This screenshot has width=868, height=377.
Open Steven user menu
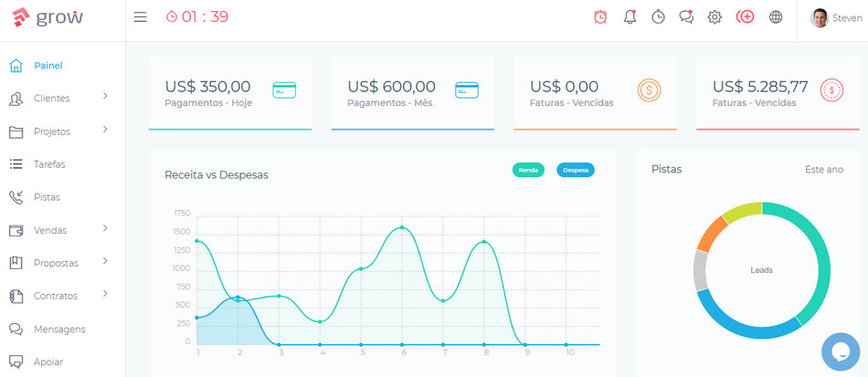tap(836, 17)
